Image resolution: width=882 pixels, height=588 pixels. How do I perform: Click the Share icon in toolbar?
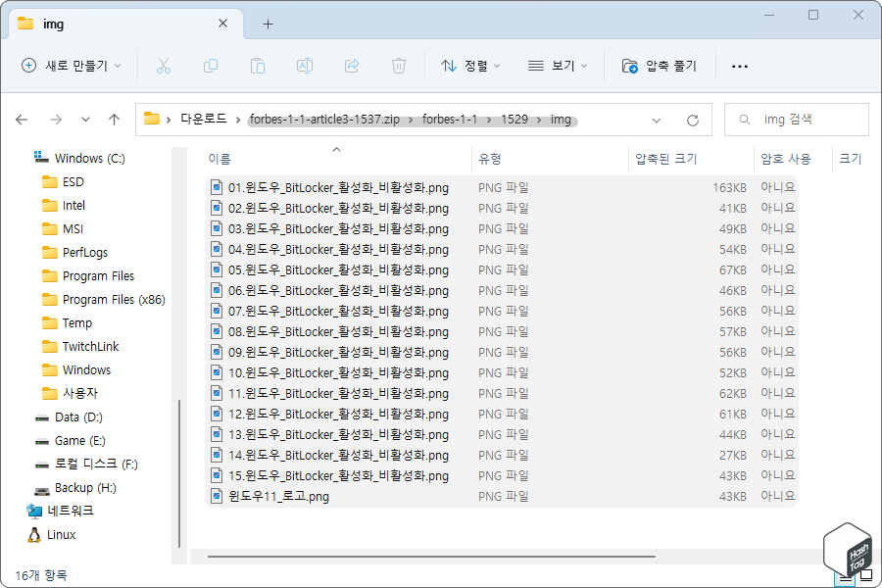[352, 66]
